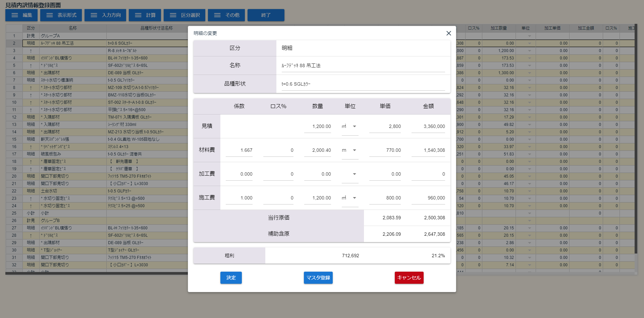Open the 加工費 row unit dropdown

[354, 174]
